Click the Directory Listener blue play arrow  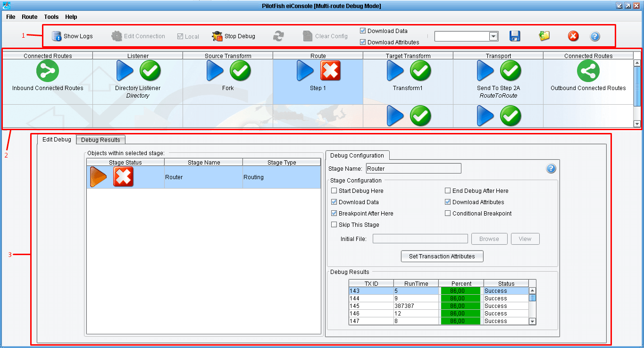pos(125,71)
